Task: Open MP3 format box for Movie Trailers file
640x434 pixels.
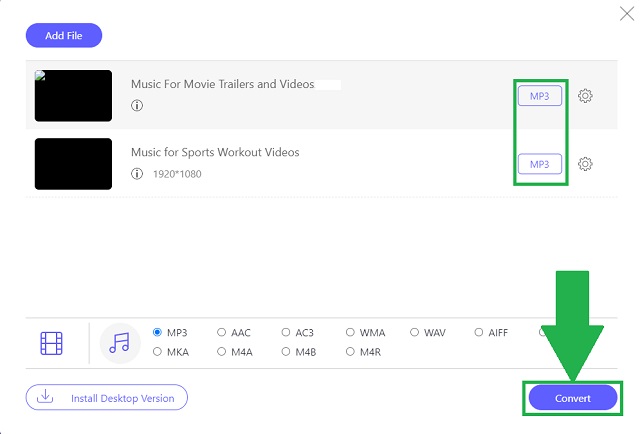Action: coord(540,96)
